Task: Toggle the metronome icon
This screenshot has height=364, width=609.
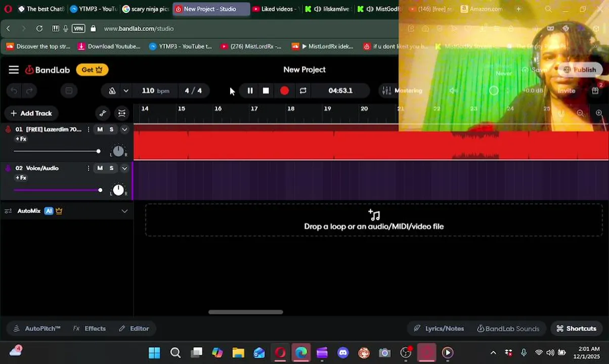Action: point(112,91)
